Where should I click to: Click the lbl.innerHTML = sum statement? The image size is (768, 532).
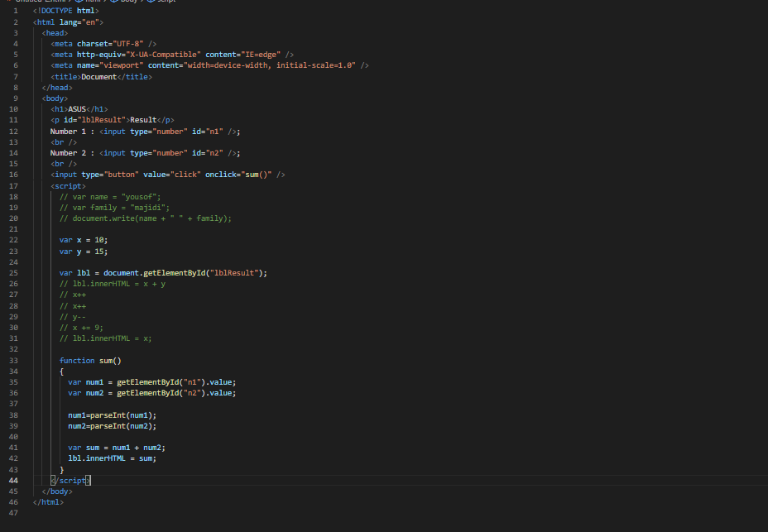[112, 458]
